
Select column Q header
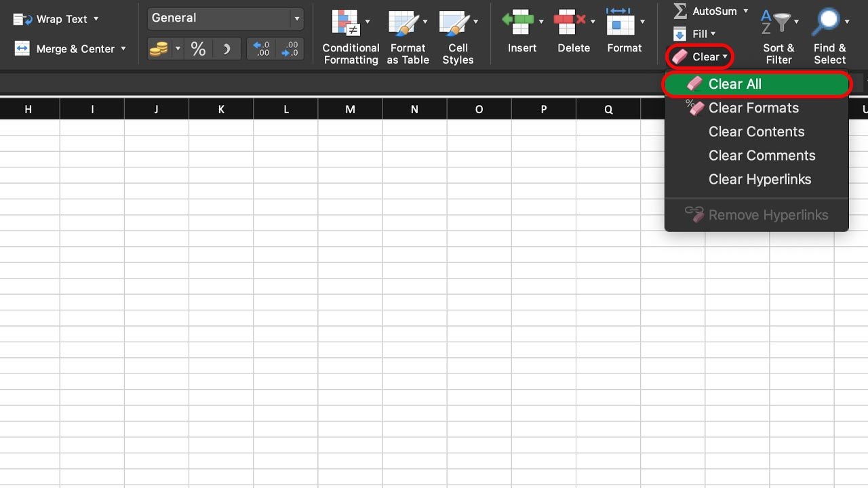(608, 109)
